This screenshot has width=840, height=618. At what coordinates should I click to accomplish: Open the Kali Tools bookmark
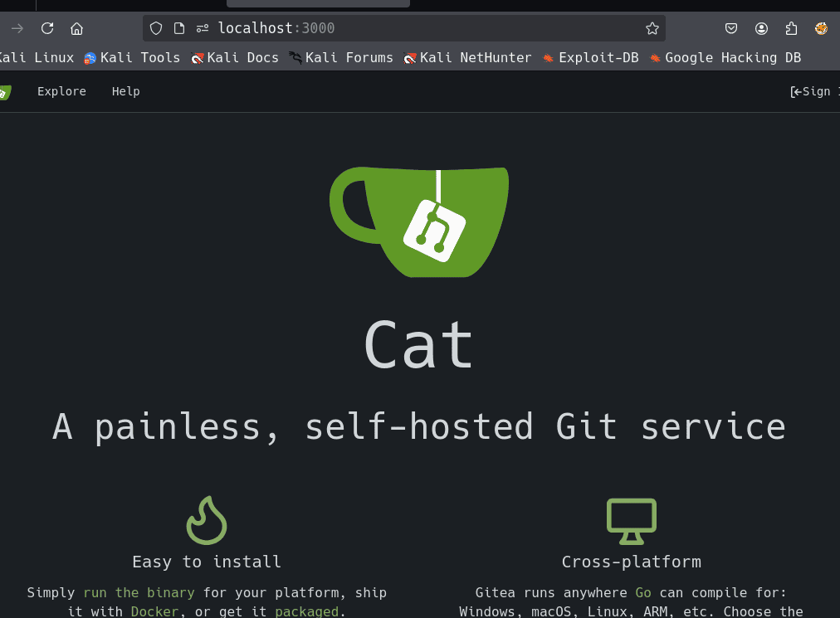coord(132,57)
